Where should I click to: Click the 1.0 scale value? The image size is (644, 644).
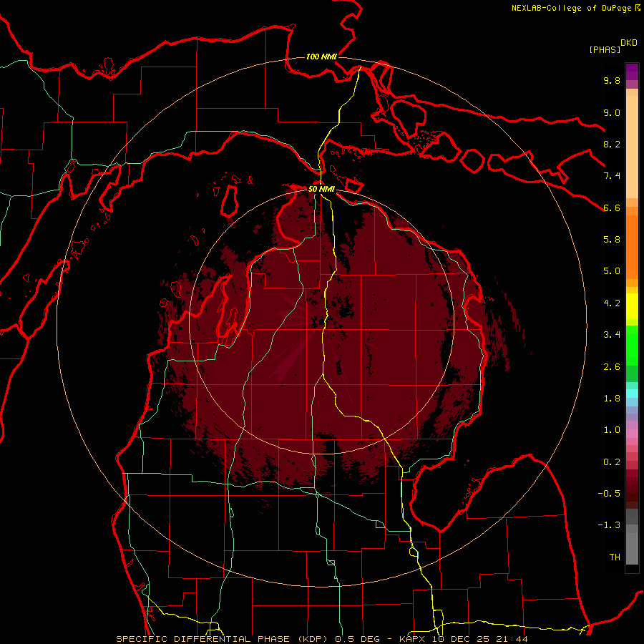tap(612, 430)
